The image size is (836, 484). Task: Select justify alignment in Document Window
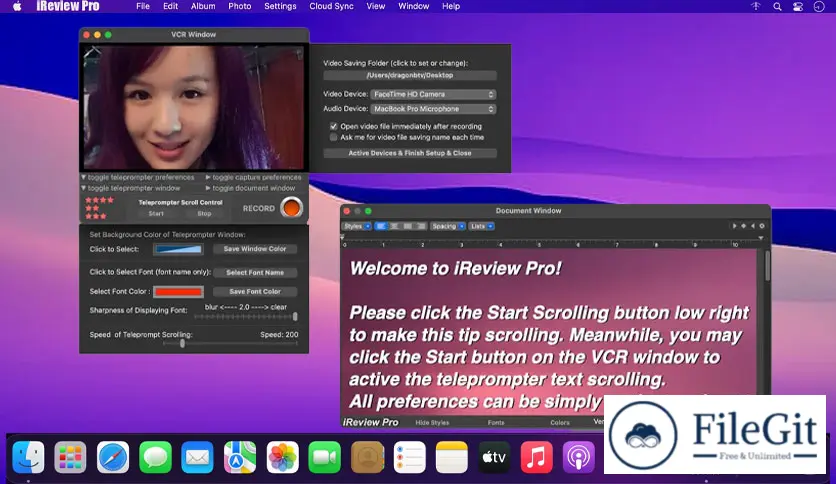[x=407, y=226]
